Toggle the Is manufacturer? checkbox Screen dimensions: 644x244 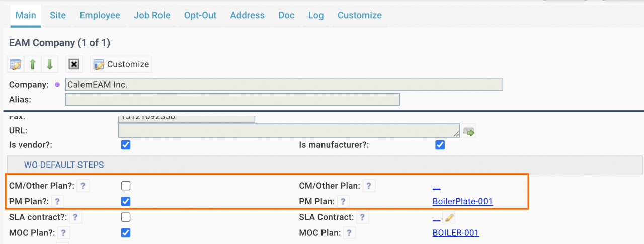(x=440, y=145)
